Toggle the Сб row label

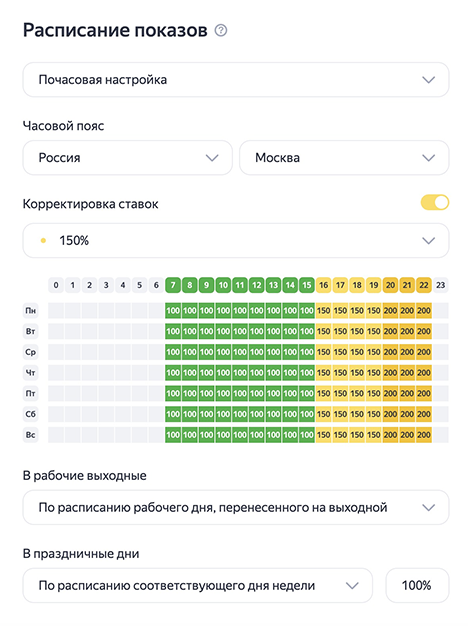coord(31,414)
